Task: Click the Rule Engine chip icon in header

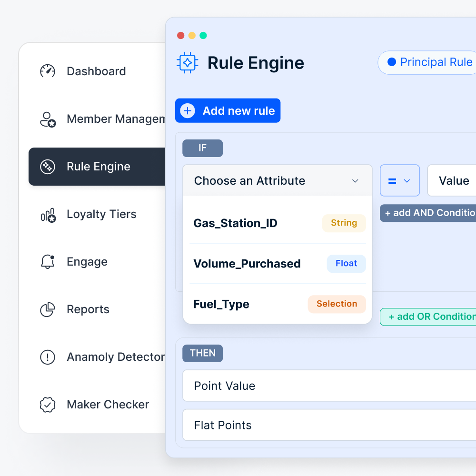Action: click(187, 63)
